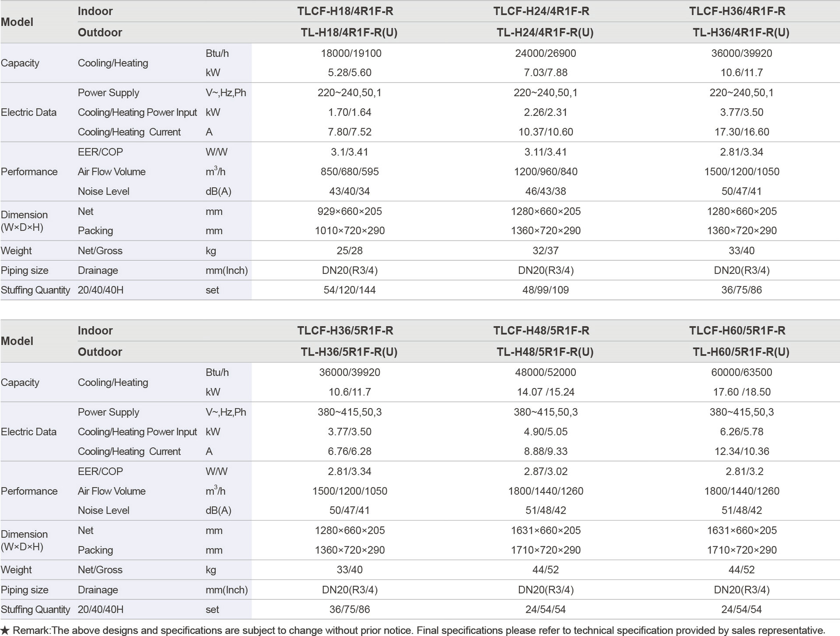This screenshot has width=840, height=636.
Task: Select the 48/99/109 stuffing quantity cell
Action: (x=546, y=290)
